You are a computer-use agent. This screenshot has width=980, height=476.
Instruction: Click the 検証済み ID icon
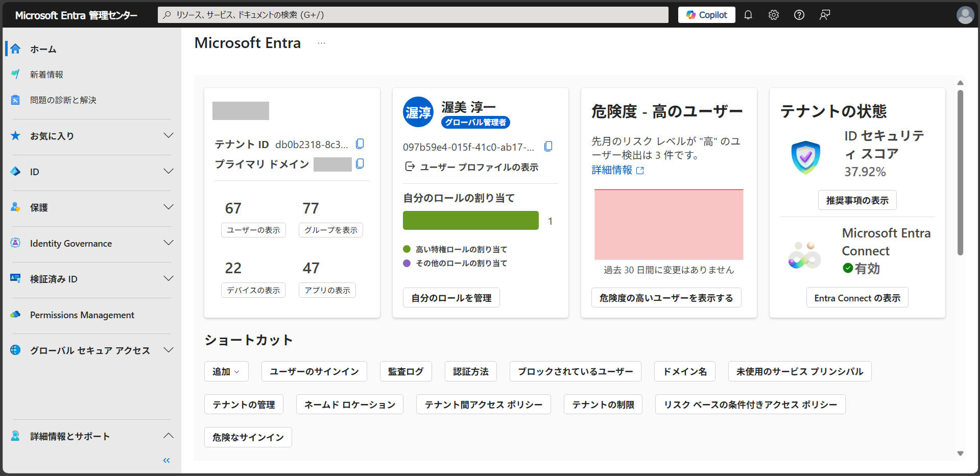click(x=16, y=279)
